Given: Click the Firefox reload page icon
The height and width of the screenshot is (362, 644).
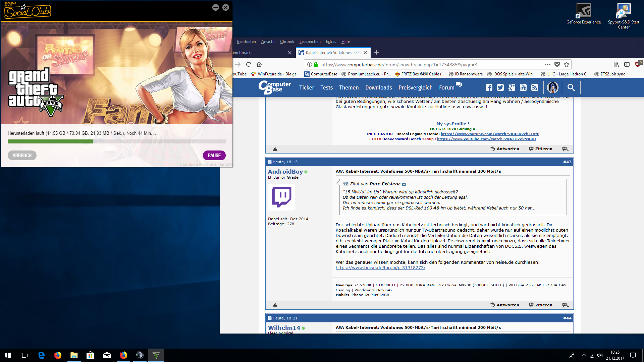Looking at the screenshot, I should [x=249, y=64].
